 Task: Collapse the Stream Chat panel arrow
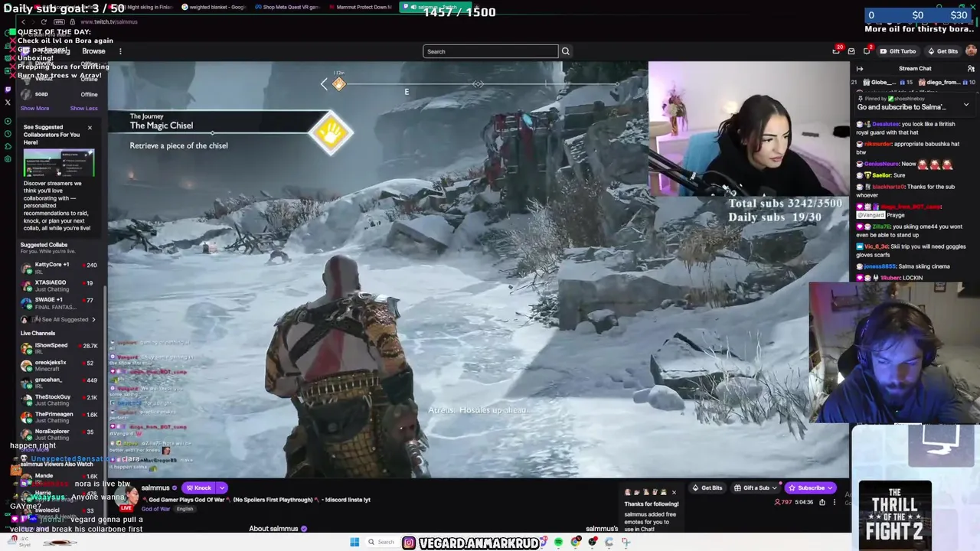pos(860,69)
